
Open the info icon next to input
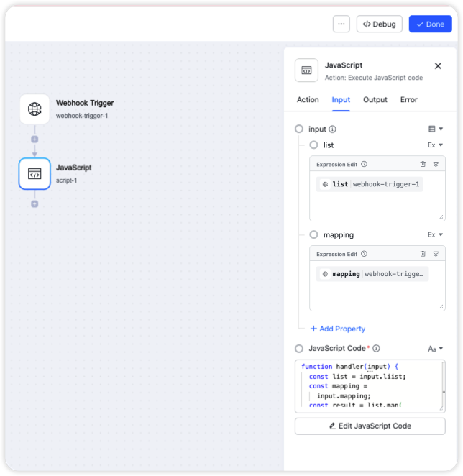coord(333,129)
